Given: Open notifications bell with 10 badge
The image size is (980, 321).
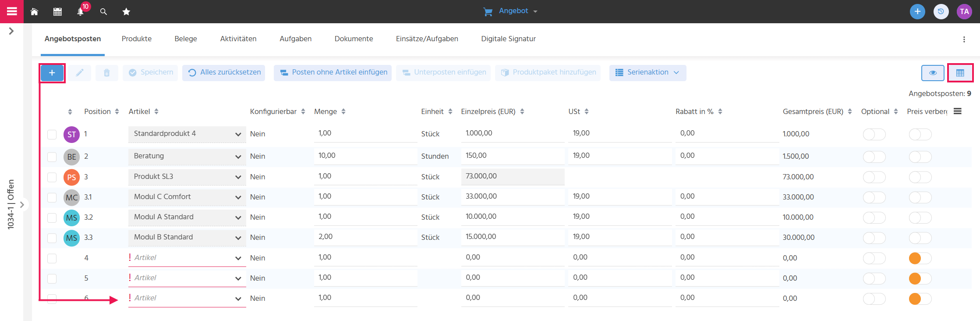Looking at the screenshot, I should [81, 11].
